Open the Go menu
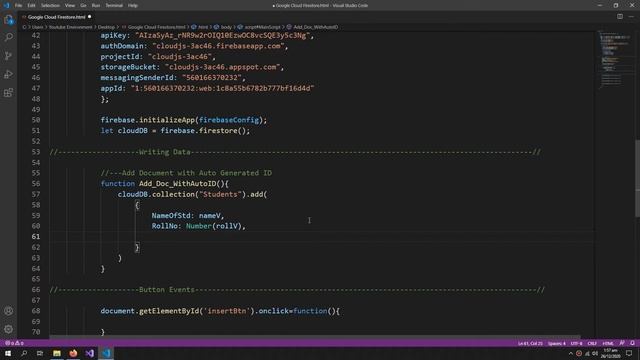The image size is (640, 360). pyautogui.click(x=83, y=5)
